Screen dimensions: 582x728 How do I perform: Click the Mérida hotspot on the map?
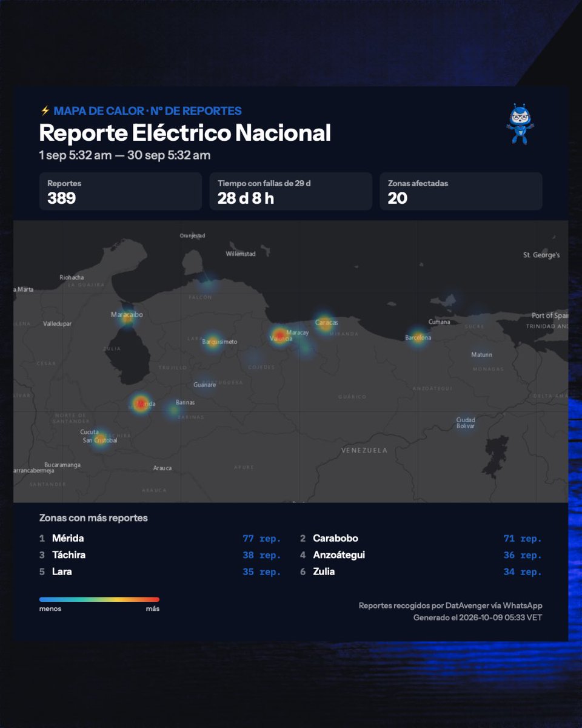[x=141, y=403]
